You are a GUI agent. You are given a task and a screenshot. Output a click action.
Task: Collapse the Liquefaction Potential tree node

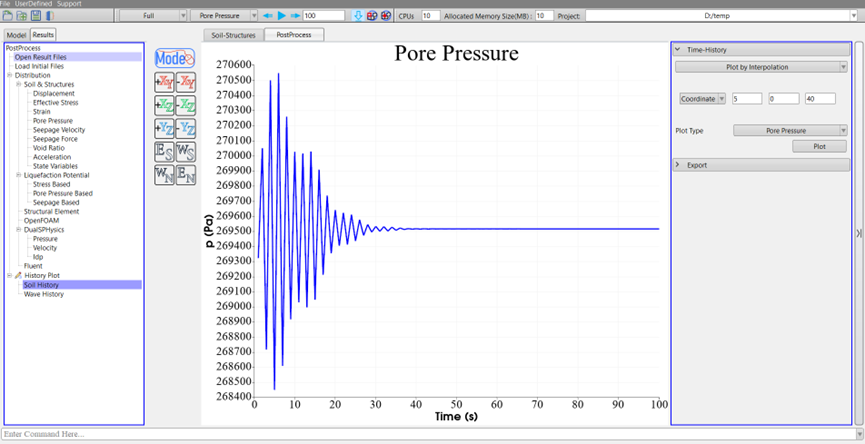pos(18,175)
